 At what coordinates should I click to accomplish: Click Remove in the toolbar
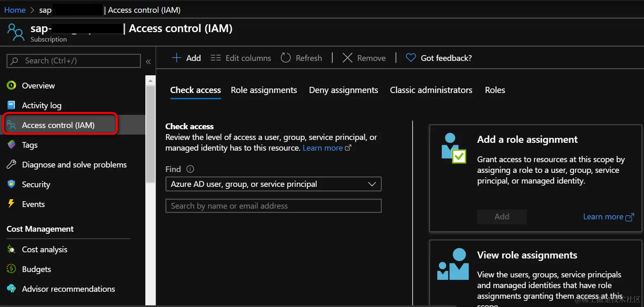[x=364, y=58]
